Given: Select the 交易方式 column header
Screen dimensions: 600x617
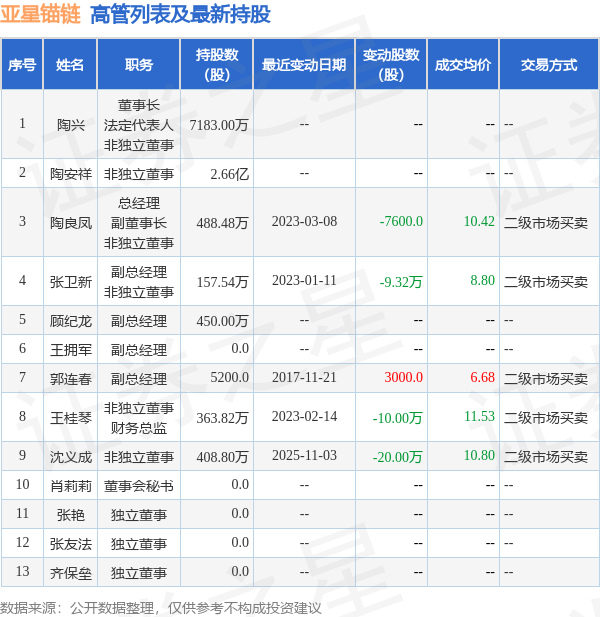Looking at the screenshot, I should [549, 65].
